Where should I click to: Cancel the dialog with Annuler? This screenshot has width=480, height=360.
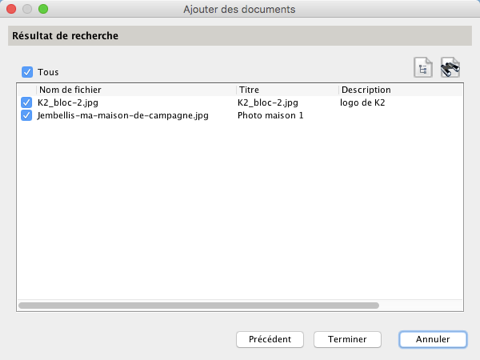[433, 339]
